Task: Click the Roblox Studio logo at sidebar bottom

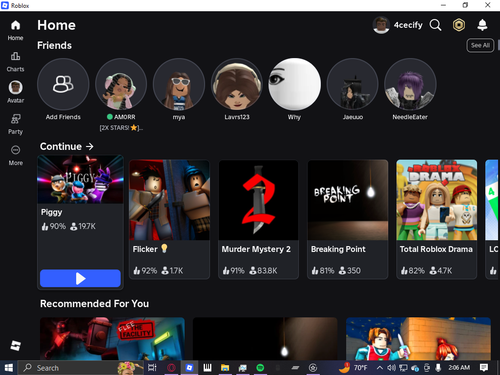Action: point(15,345)
